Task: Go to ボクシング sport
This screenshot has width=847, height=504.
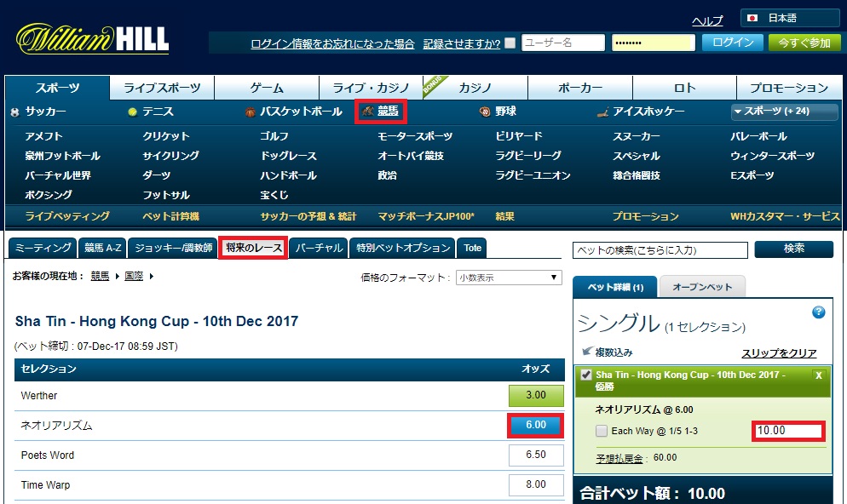Action: tap(49, 195)
